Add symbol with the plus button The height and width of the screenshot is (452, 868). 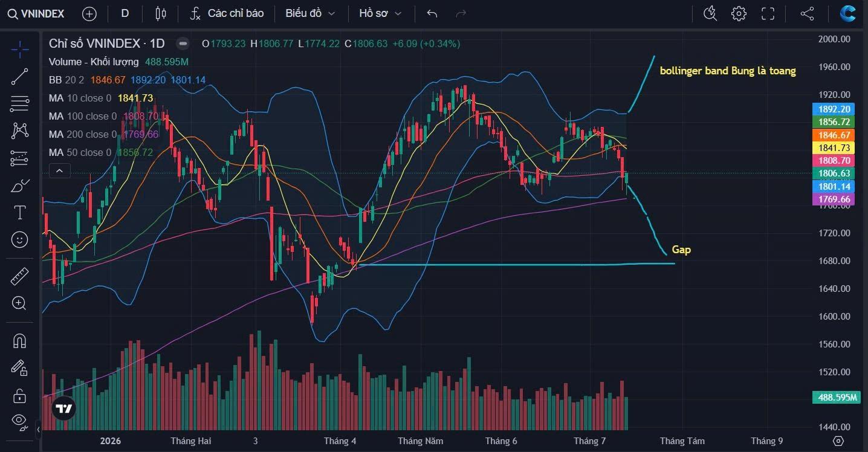coord(89,13)
